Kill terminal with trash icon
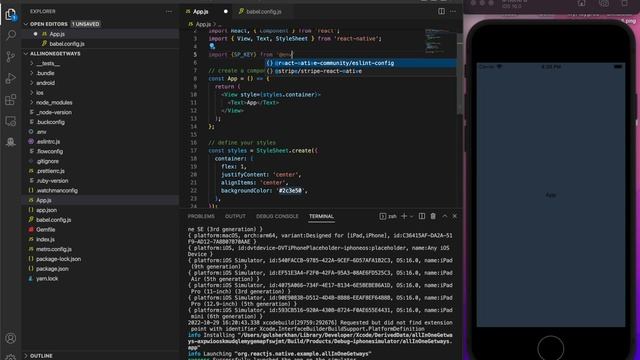 click(x=433, y=216)
